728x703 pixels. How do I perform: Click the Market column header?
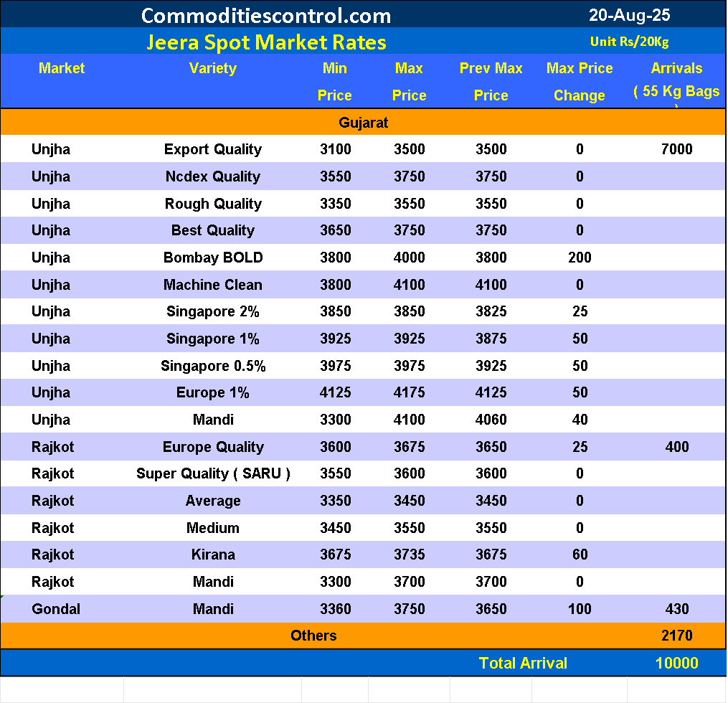tap(62, 68)
